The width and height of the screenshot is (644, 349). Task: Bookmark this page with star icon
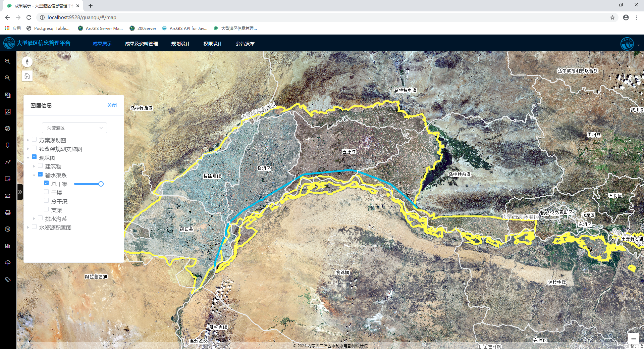pyautogui.click(x=612, y=17)
